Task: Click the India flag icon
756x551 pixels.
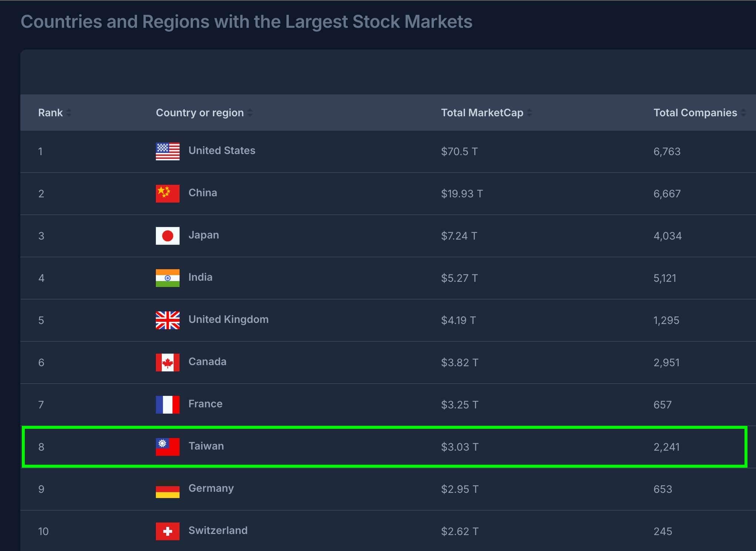Action: pyautogui.click(x=167, y=278)
